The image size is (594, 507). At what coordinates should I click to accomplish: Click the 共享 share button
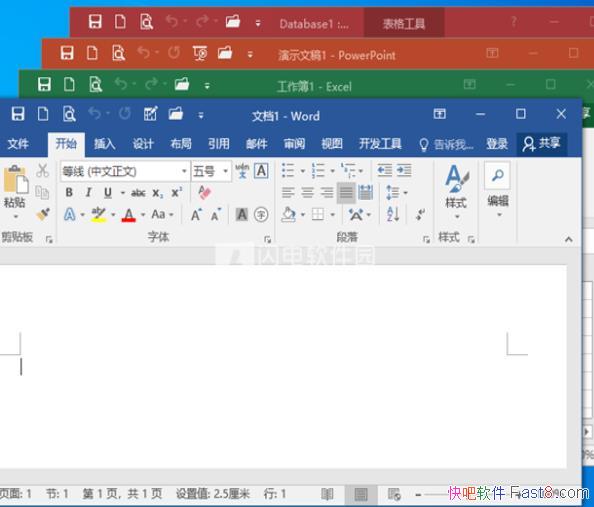[x=542, y=144]
